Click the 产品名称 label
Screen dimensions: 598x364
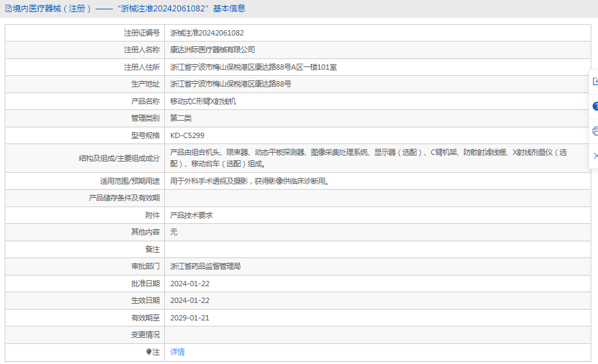point(145,101)
